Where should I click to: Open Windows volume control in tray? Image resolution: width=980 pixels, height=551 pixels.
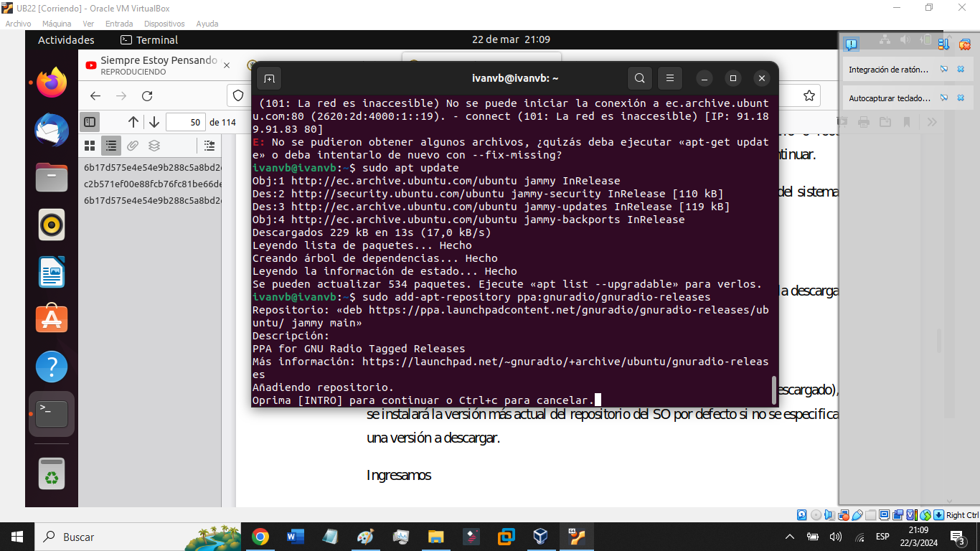[836, 537]
